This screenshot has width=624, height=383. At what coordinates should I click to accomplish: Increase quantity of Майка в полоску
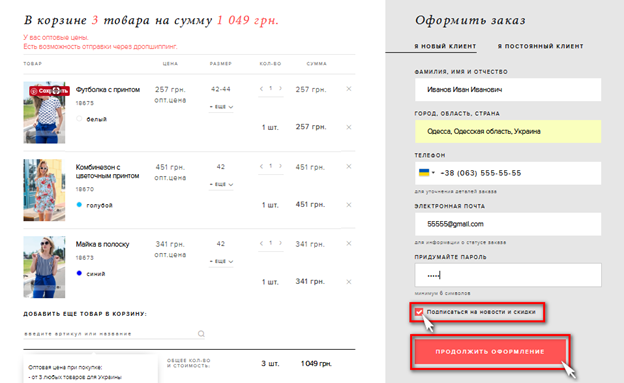point(280,243)
